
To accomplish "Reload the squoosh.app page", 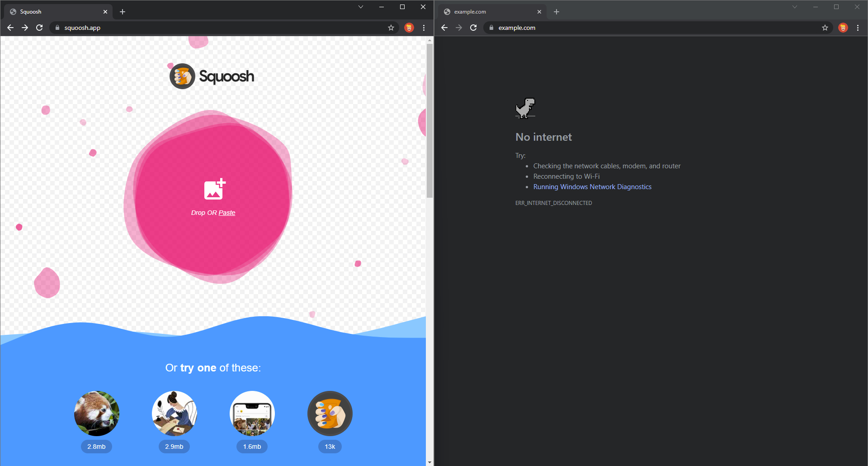I will point(39,28).
